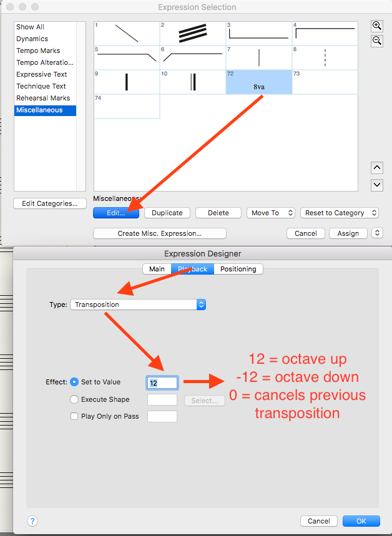The height and width of the screenshot is (536, 392).
Task: Open the help question mark icon
Action: pos(33,521)
